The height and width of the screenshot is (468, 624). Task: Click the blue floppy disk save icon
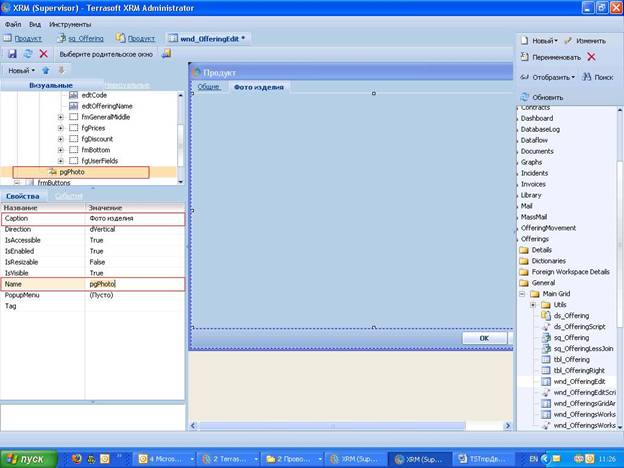[x=12, y=54]
